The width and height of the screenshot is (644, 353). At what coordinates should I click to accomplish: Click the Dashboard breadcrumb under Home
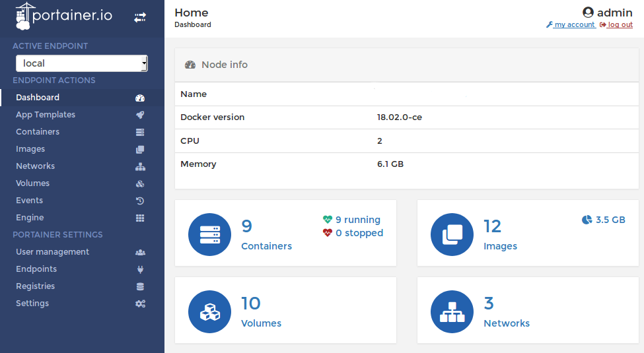(x=193, y=24)
